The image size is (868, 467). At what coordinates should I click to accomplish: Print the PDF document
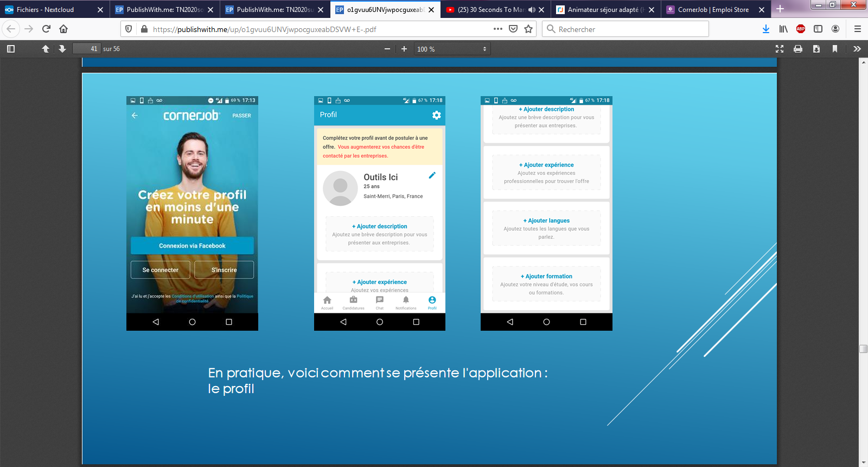click(x=798, y=49)
